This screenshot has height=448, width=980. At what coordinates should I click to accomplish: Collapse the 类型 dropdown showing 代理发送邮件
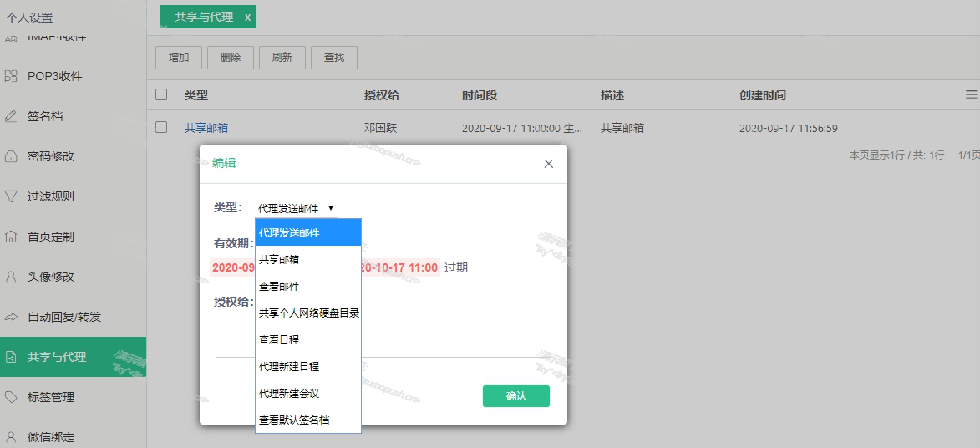click(297, 208)
